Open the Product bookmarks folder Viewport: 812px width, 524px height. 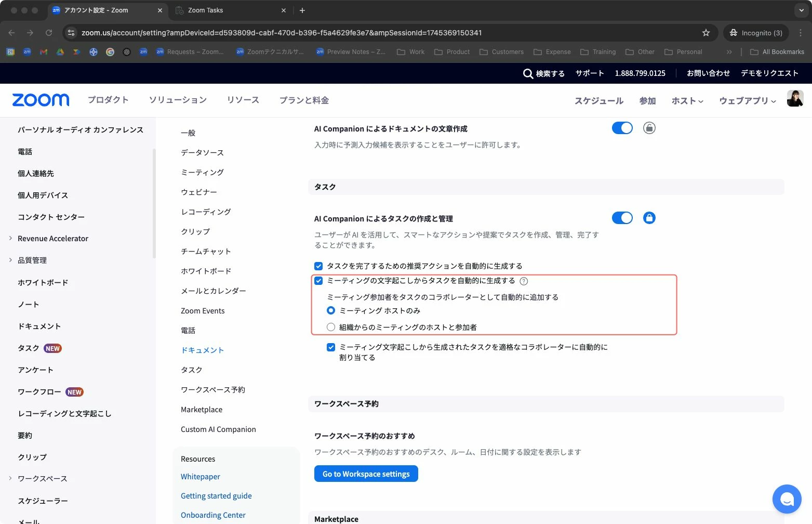tap(452, 52)
